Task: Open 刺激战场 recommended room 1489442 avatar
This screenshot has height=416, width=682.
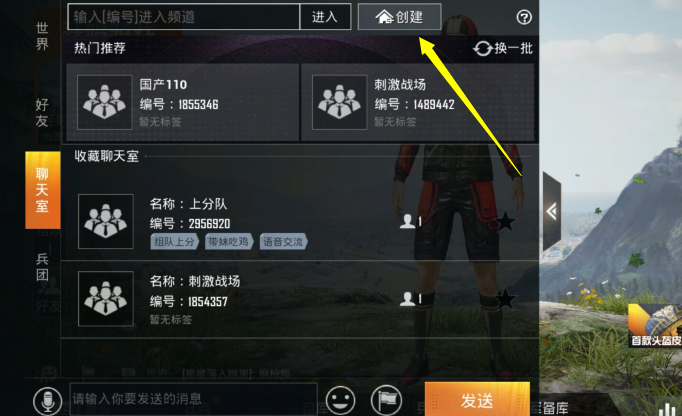Action: (x=339, y=102)
